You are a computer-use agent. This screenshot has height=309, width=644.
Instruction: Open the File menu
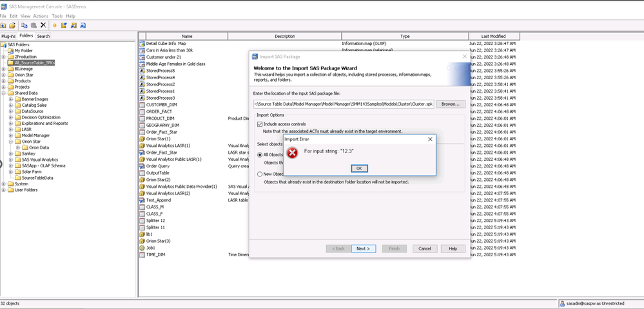(x=3, y=16)
